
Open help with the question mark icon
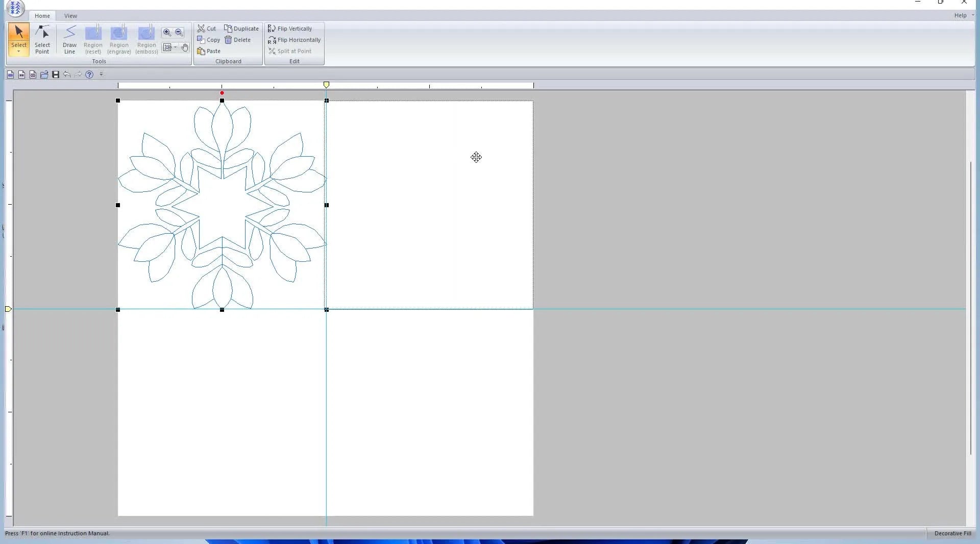pyautogui.click(x=89, y=75)
